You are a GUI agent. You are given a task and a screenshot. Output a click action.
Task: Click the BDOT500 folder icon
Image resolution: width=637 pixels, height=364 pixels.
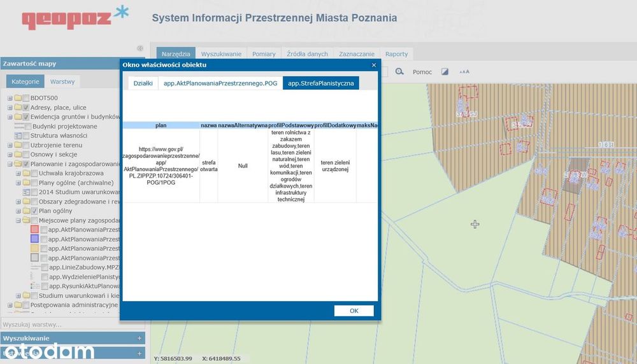coord(18,98)
